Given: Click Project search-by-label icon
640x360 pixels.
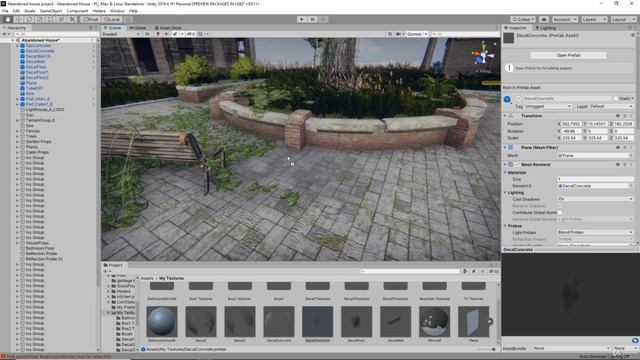Looking at the screenshot, I should point(473,271).
